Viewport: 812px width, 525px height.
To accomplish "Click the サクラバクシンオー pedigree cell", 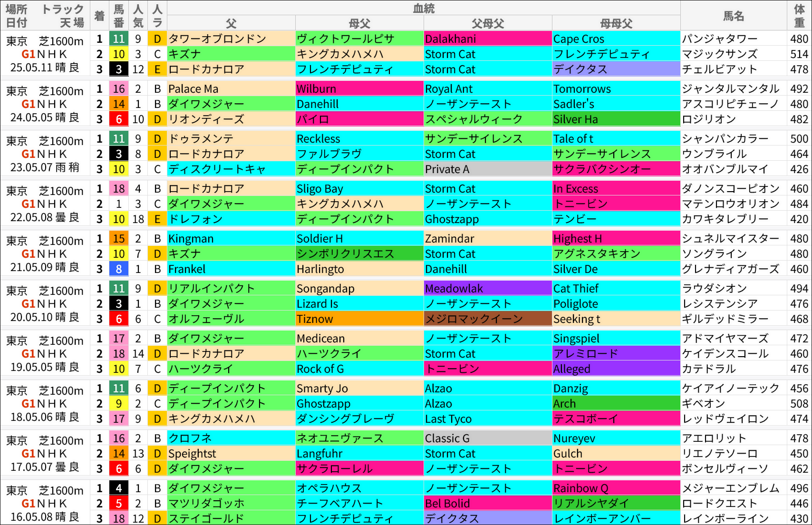I will 616,169.
